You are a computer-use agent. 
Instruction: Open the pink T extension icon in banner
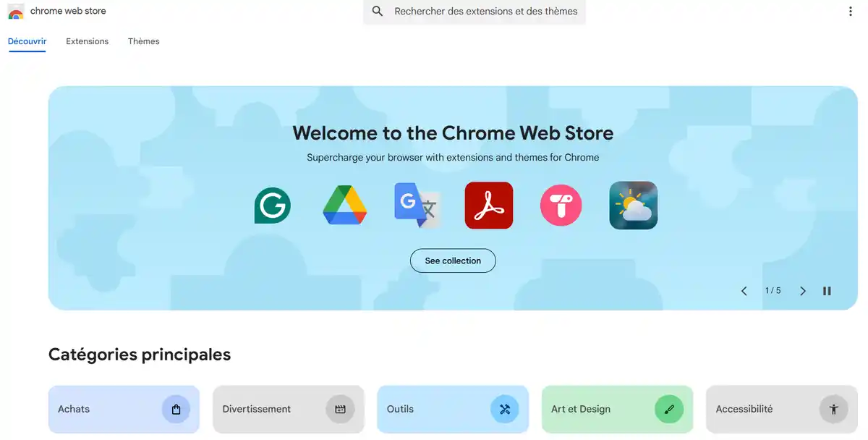[561, 206]
